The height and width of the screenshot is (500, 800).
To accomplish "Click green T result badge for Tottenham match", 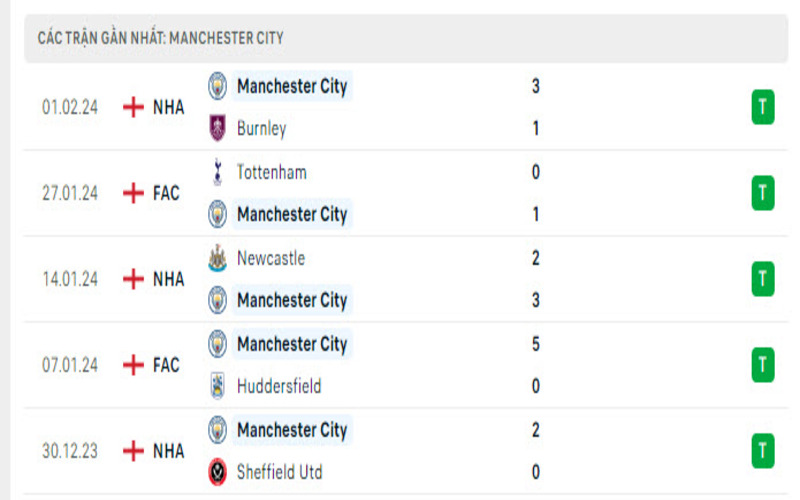I will [763, 193].
